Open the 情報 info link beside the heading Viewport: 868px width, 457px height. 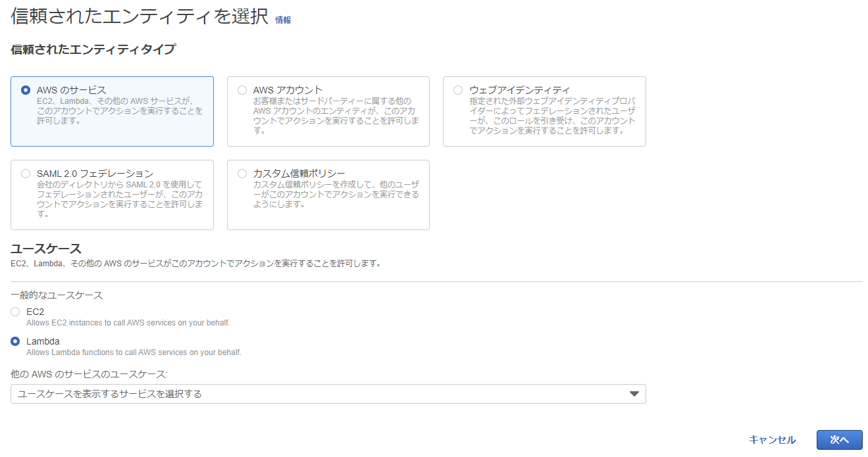click(x=283, y=20)
